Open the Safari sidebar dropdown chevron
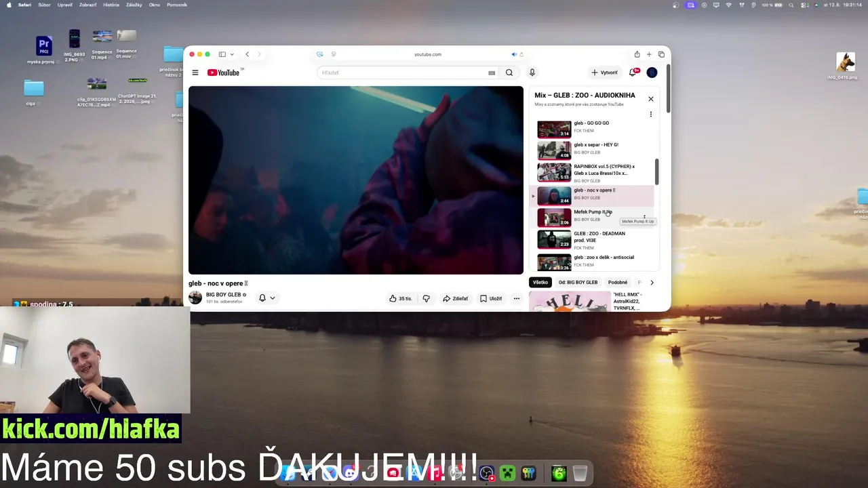 pyautogui.click(x=232, y=54)
